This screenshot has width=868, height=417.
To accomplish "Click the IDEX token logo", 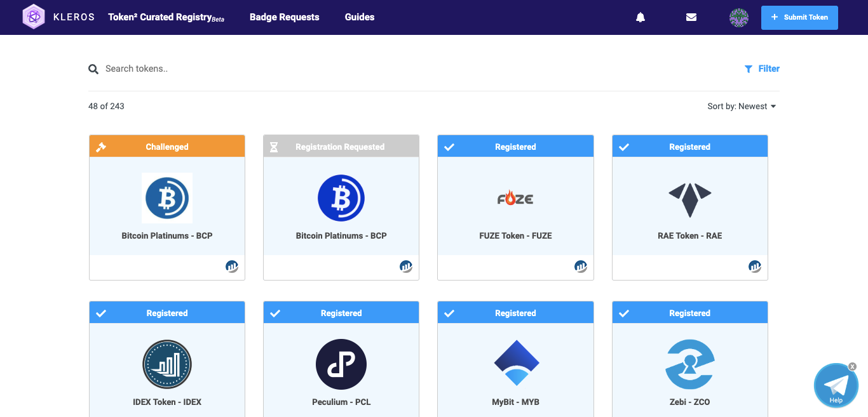I will pyautogui.click(x=167, y=364).
